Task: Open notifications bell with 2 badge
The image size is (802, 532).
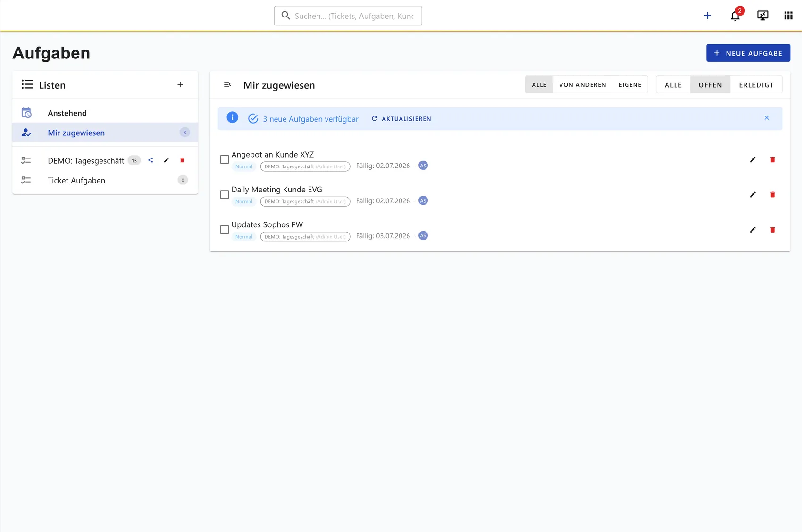Action: [x=735, y=16]
